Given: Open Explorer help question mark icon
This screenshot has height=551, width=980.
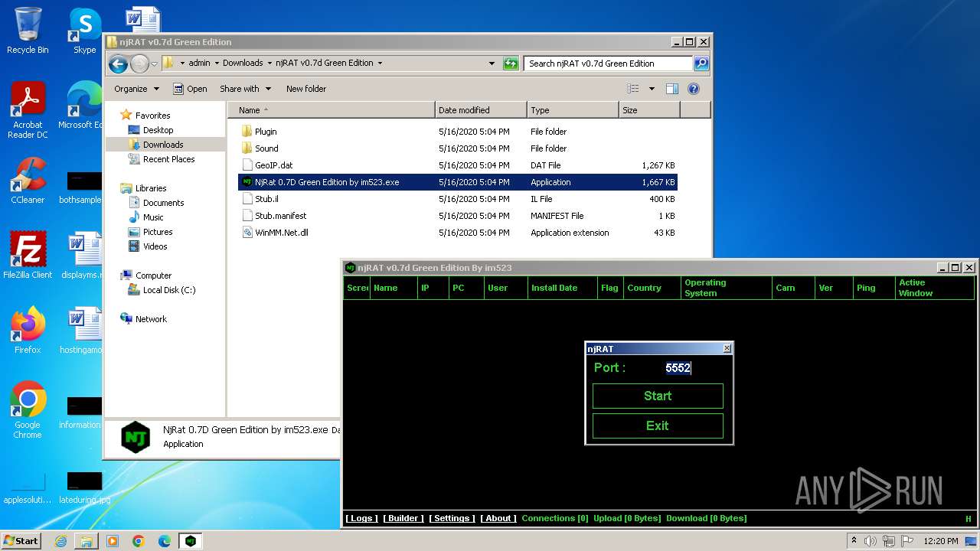Looking at the screenshot, I should tap(694, 89).
